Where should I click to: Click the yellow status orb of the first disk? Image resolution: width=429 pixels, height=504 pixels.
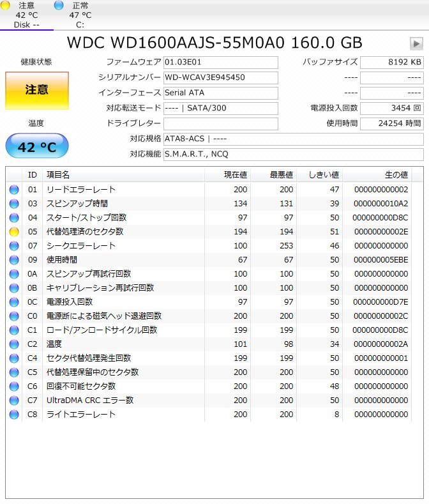5,5
